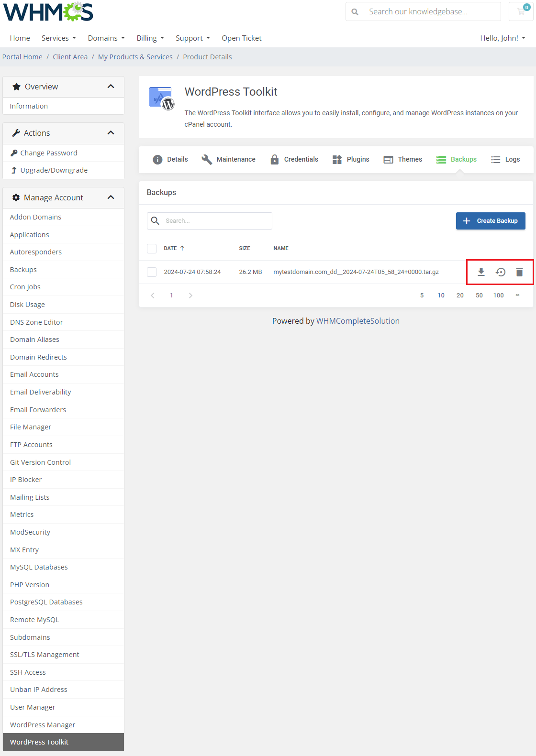Viewport: 536px width, 756px height.
Task: Click the Maintenance wrench icon
Action: tap(207, 160)
